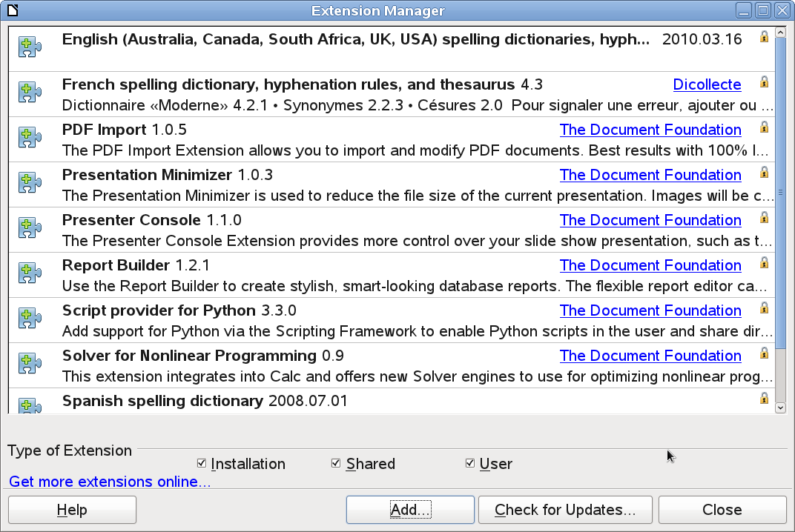
Task: Click the lock icon on Spanish dictionary row
Action: [x=764, y=398]
